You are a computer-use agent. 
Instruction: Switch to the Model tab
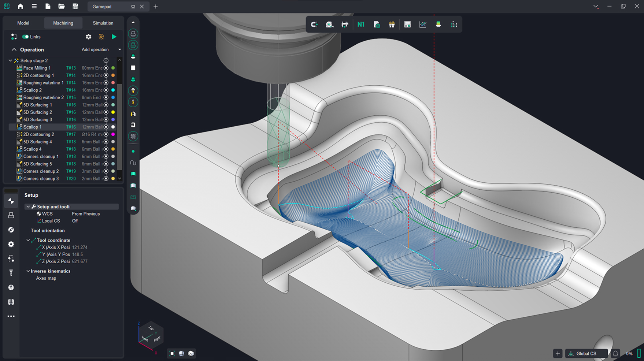click(x=23, y=23)
